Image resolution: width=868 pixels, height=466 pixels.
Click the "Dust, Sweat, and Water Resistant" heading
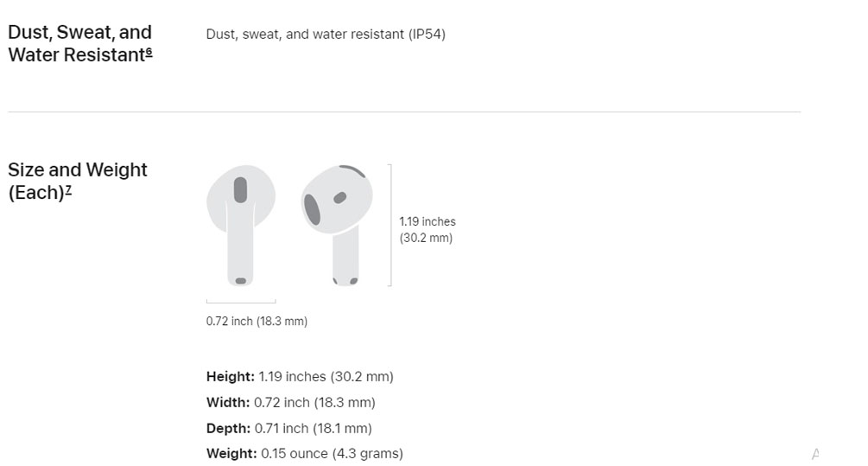(x=79, y=43)
